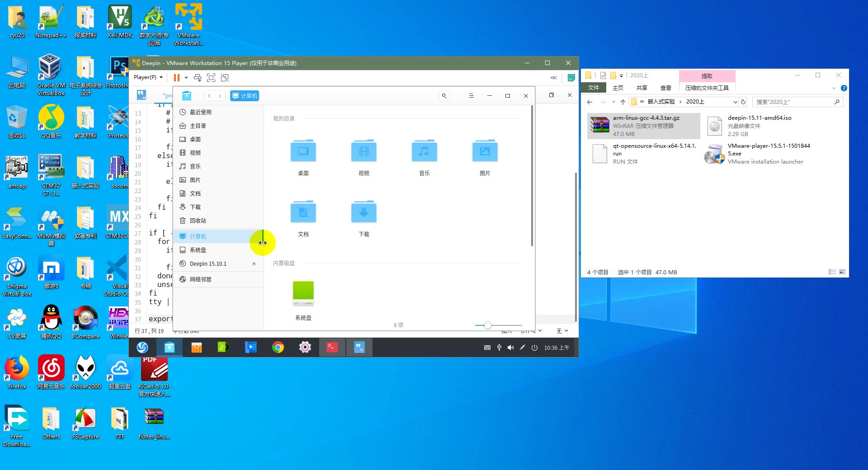Select 计算机 breadcrumb in address bar

tap(245, 96)
